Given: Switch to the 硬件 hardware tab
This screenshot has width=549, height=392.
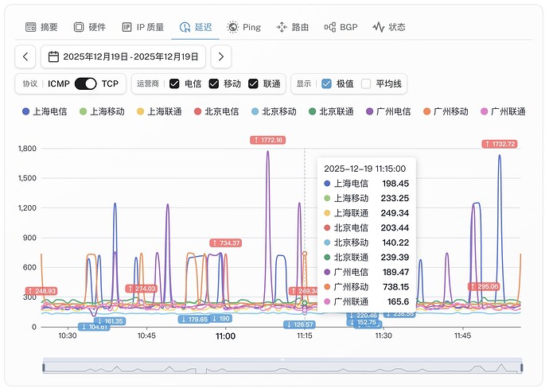Looking at the screenshot, I should (89, 27).
